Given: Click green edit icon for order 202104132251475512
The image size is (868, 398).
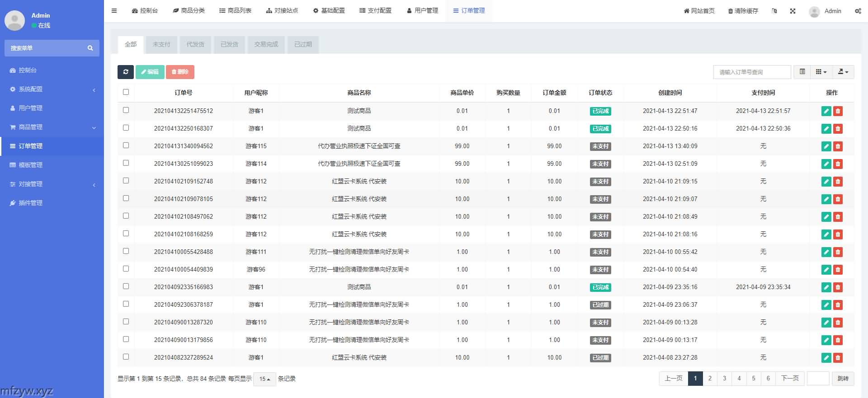Looking at the screenshot, I should pyautogui.click(x=826, y=111).
